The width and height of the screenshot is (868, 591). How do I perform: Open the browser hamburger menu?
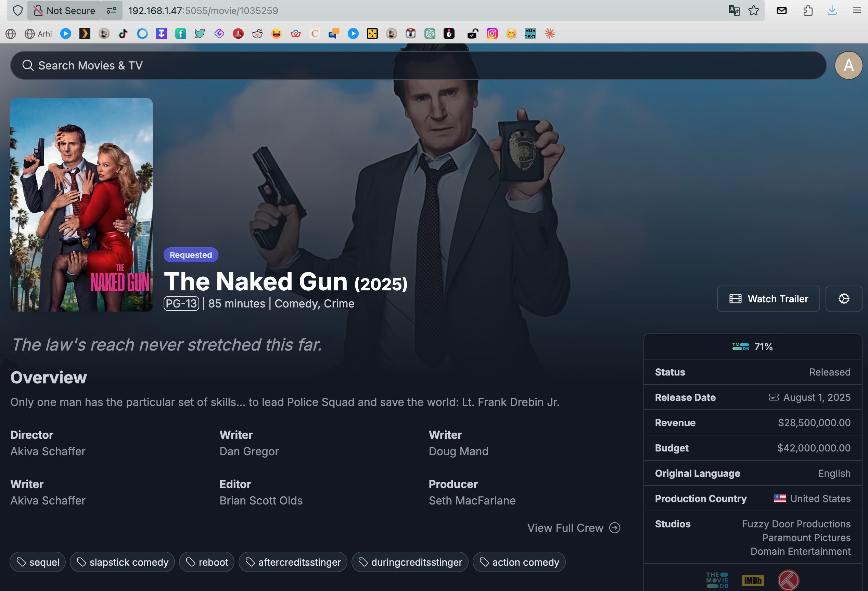[857, 11]
